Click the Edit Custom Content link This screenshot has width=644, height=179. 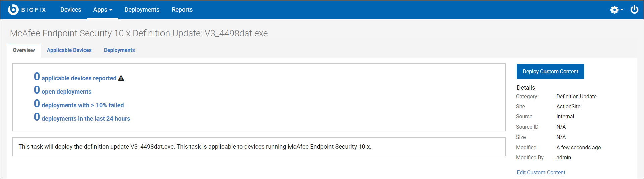541,172
